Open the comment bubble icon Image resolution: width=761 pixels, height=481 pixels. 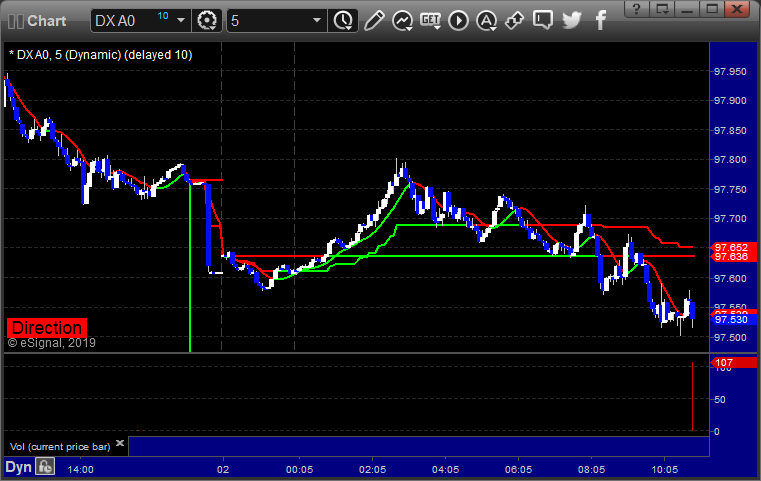tap(543, 21)
